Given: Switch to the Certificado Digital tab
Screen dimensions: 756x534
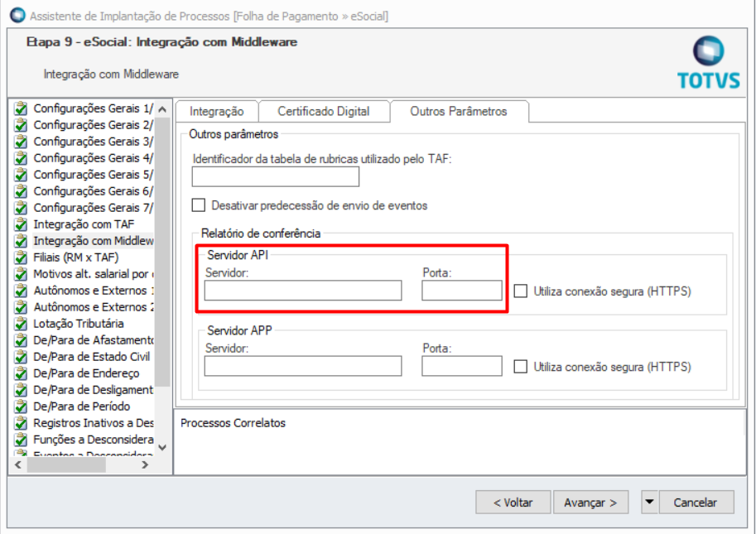Looking at the screenshot, I should coord(324,111).
